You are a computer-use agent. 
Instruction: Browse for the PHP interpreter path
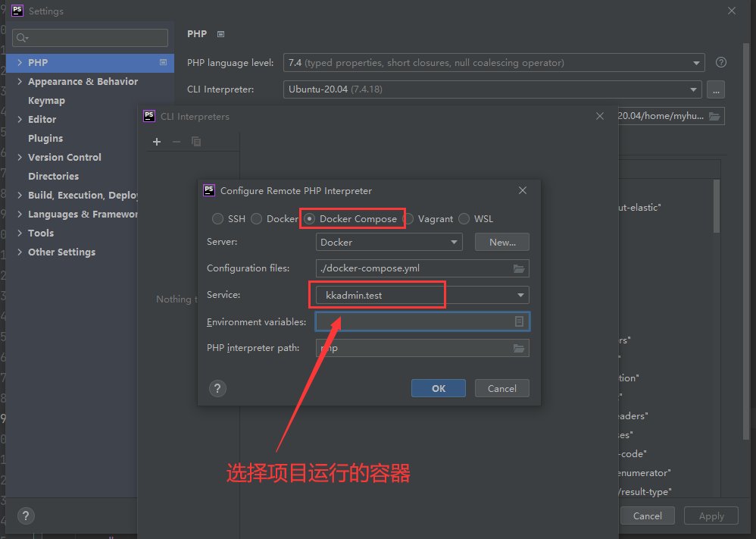pyautogui.click(x=520, y=347)
